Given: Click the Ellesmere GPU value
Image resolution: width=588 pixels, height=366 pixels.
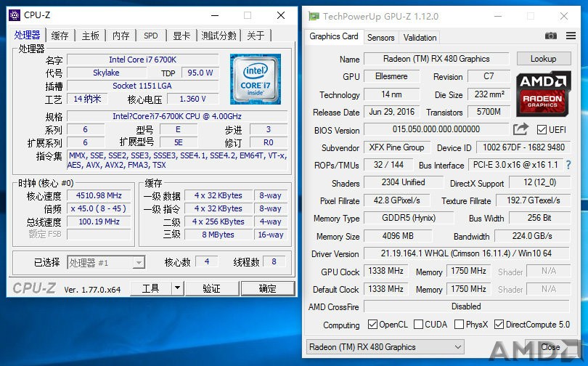Looking at the screenshot, I should (391, 76).
